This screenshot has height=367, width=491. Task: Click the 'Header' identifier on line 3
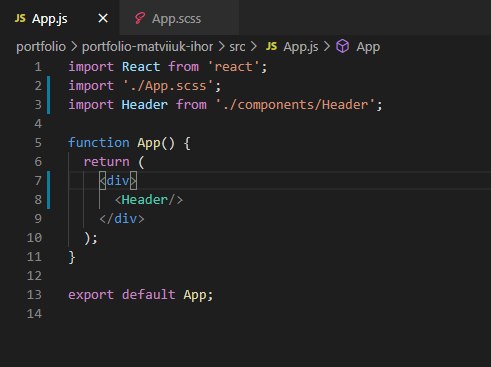point(144,105)
